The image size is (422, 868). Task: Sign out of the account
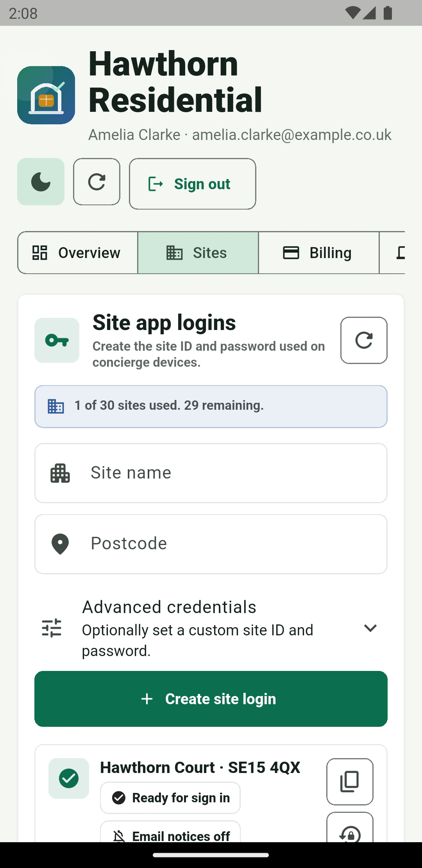pos(193,184)
